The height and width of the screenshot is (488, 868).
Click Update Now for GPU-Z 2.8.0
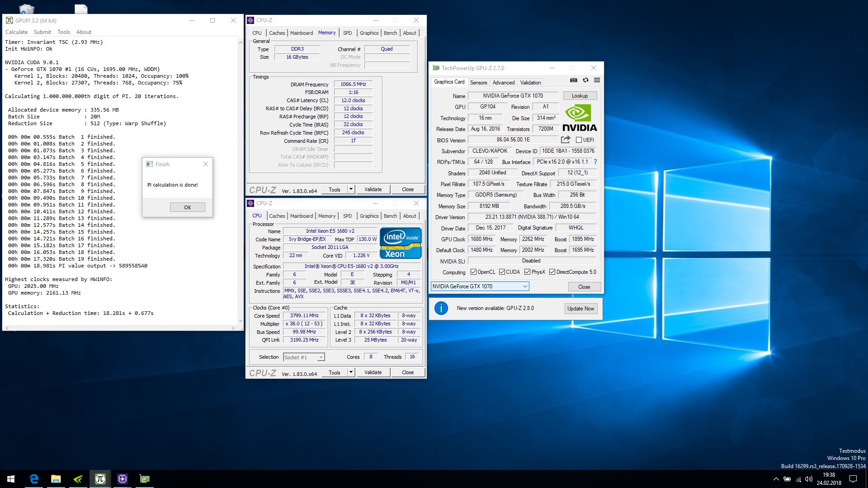(580, 309)
